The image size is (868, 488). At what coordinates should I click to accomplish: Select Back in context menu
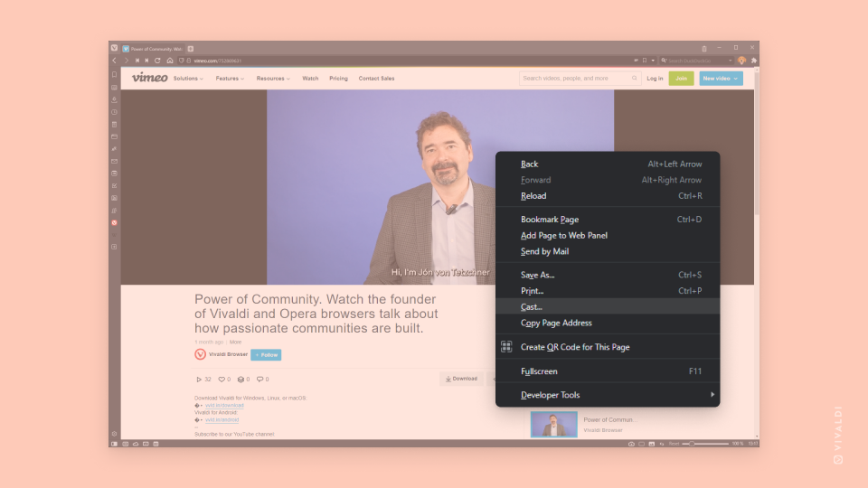tap(608, 164)
